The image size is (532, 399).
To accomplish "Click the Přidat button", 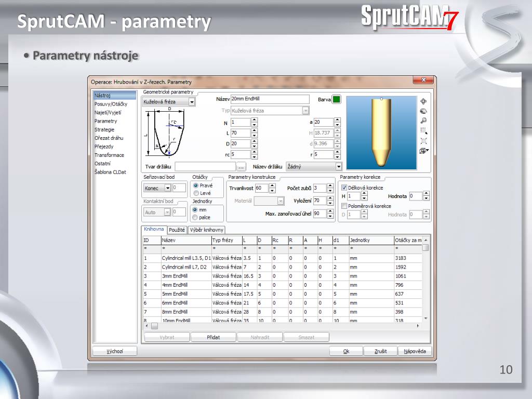I will click(214, 337).
